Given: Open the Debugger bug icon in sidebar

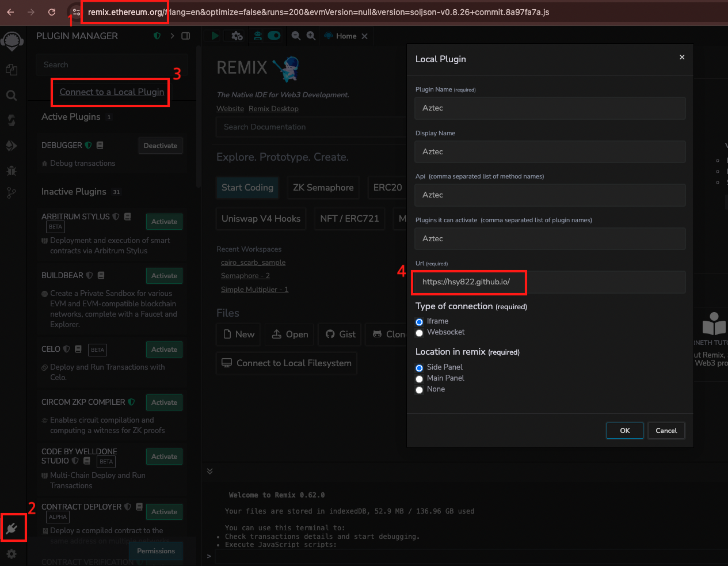Looking at the screenshot, I should point(12,171).
